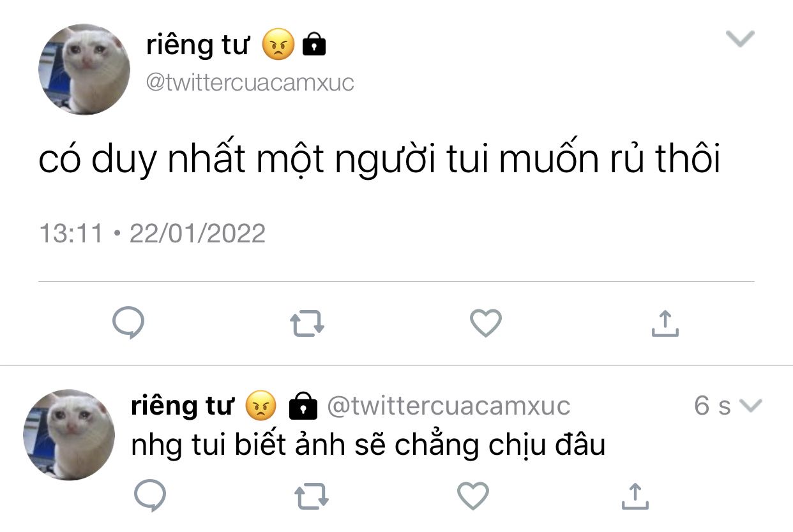
Task: Open the chevron menu on the main tweet
Action: (x=741, y=39)
